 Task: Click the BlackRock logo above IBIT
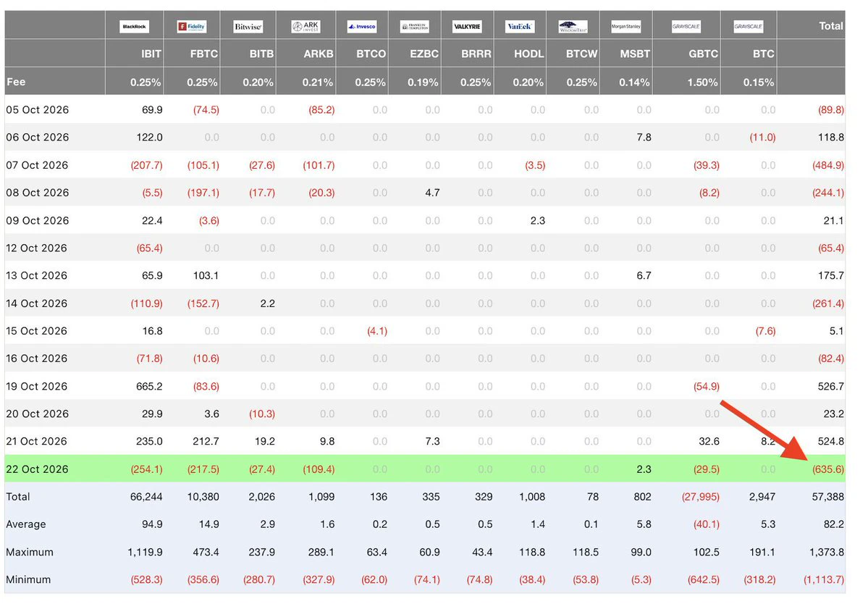click(134, 27)
